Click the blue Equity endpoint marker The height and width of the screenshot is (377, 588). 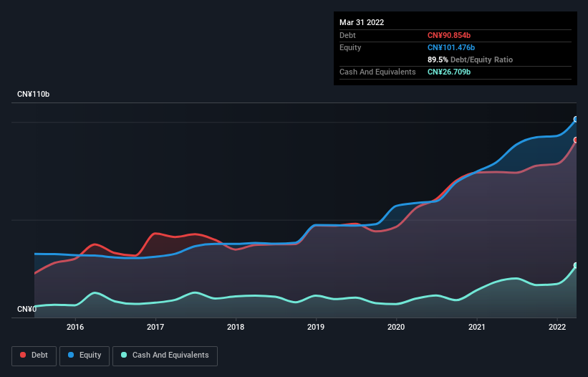(x=576, y=119)
